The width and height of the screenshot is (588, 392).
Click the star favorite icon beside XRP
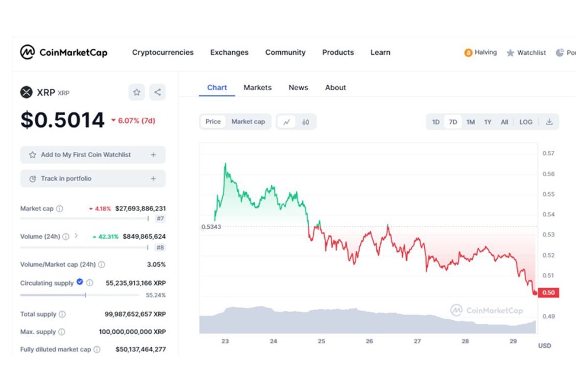click(x=137, y=92)
